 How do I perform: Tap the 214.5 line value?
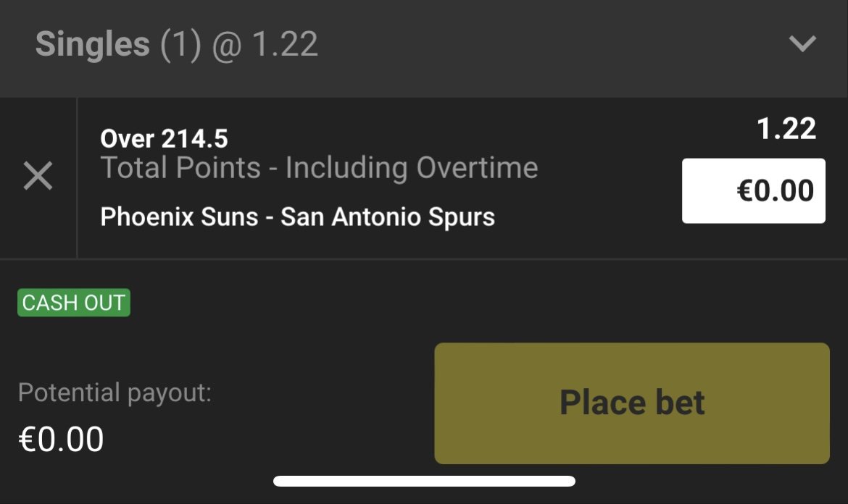click(x=196, y=138)
